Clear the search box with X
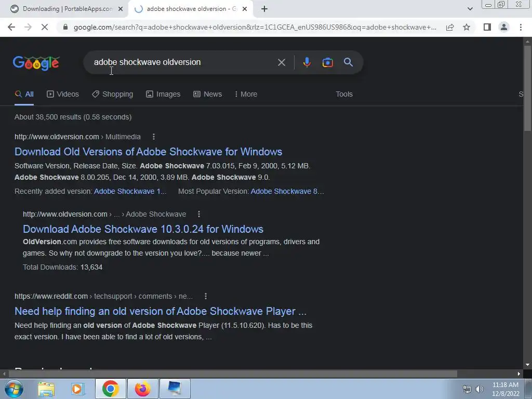The image size is (532, 399). coord(281,62)
